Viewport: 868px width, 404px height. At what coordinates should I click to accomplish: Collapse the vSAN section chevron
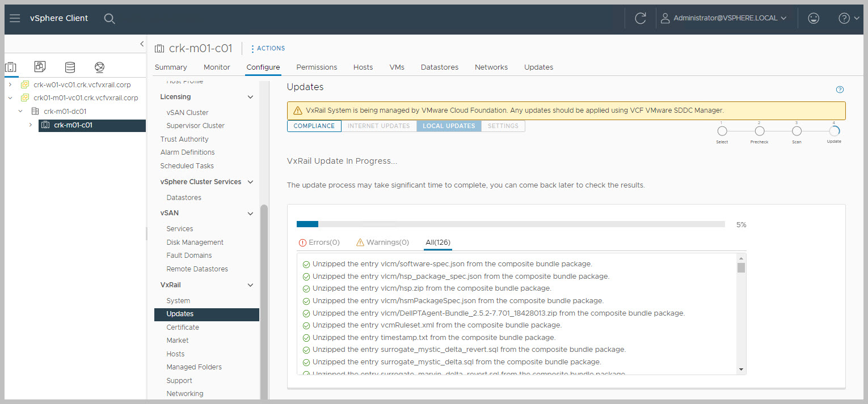pos(250,214)
